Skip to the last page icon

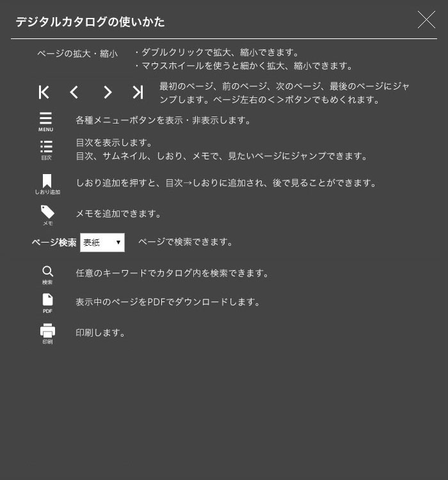coord(138,92)
